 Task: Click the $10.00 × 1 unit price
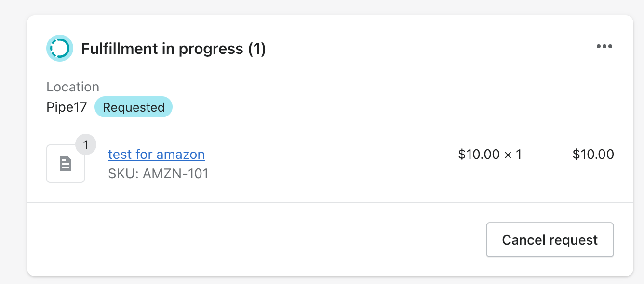pyautogui.click(x=490, y=155)
